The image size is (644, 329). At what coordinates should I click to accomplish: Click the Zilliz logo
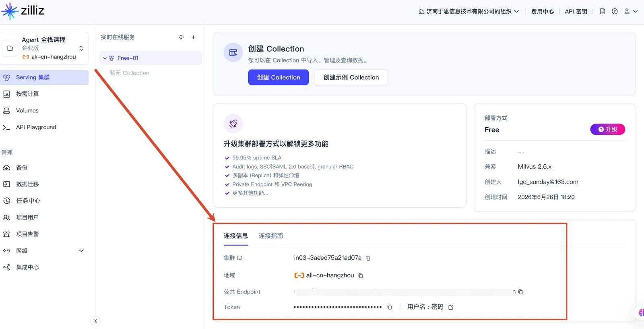click(x=23, y=11)
